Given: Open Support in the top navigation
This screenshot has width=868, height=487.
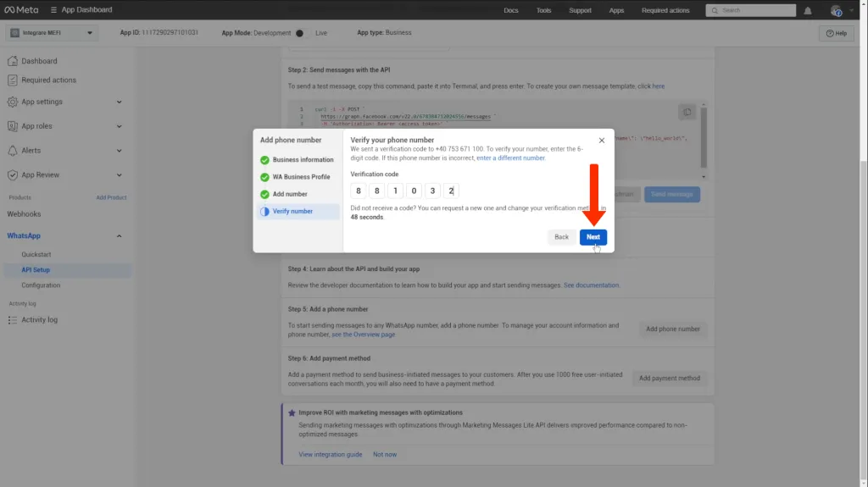Looking at the screenshot, I should click(580, 10).
